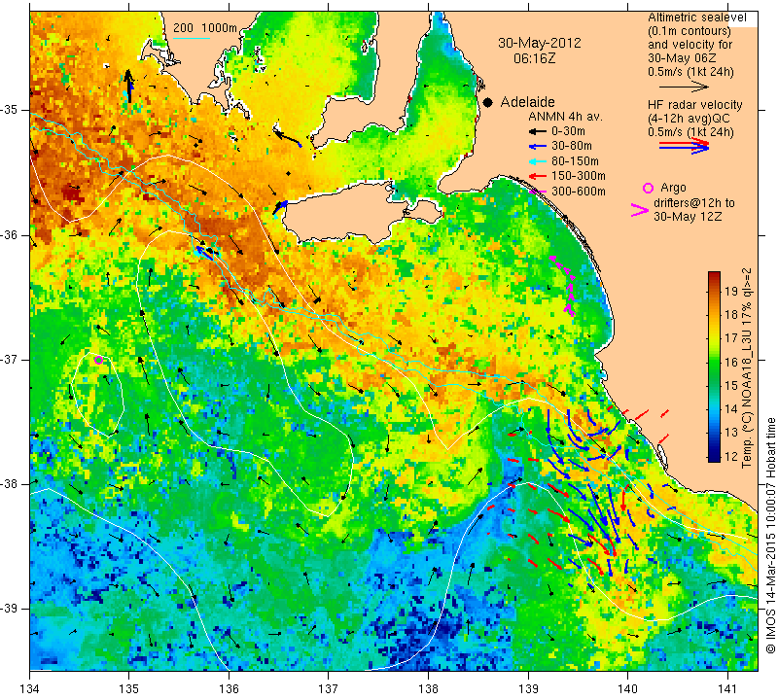
Task: Click the 12 tick on the color bar
Action: [731, 456]
